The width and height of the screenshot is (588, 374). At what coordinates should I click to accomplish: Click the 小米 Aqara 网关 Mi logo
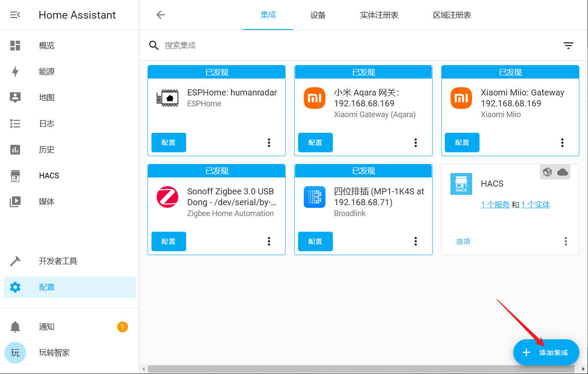315,98
